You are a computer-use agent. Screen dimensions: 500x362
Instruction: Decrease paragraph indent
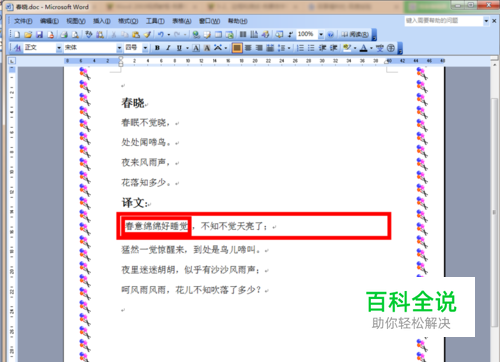[322, 48]
